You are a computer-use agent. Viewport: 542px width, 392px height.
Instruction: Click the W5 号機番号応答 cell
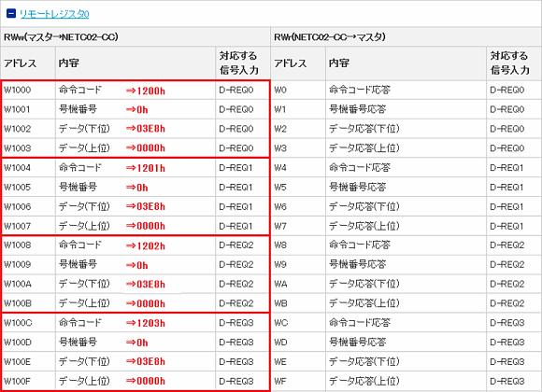406,188
